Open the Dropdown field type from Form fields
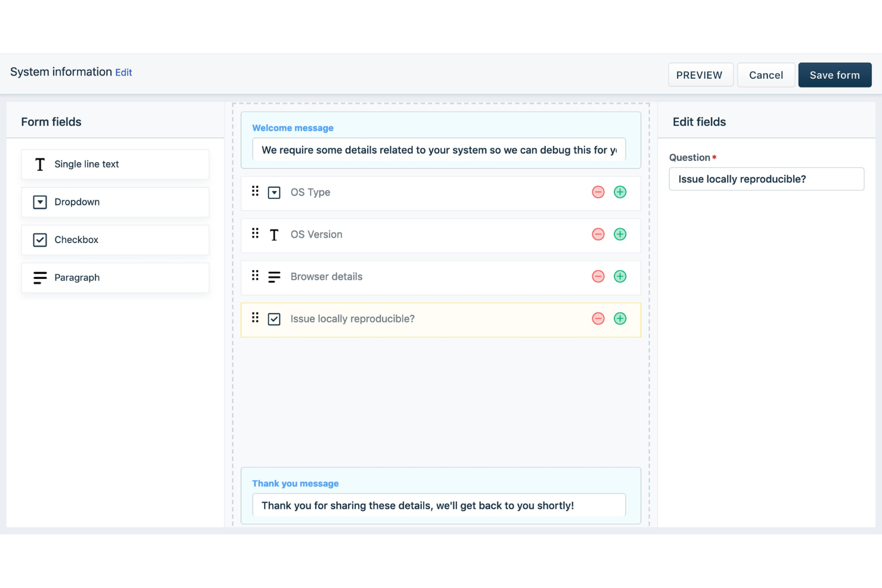This screenshot has width=882, height=588. click(115, 202)
